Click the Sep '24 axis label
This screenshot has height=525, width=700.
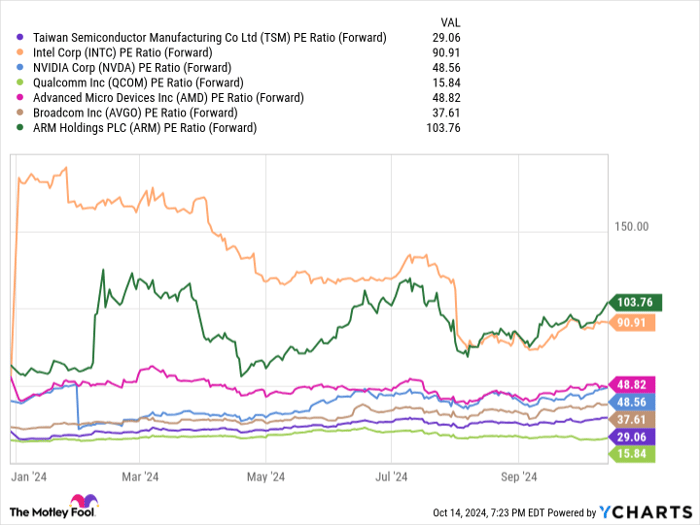coord(519,477)
